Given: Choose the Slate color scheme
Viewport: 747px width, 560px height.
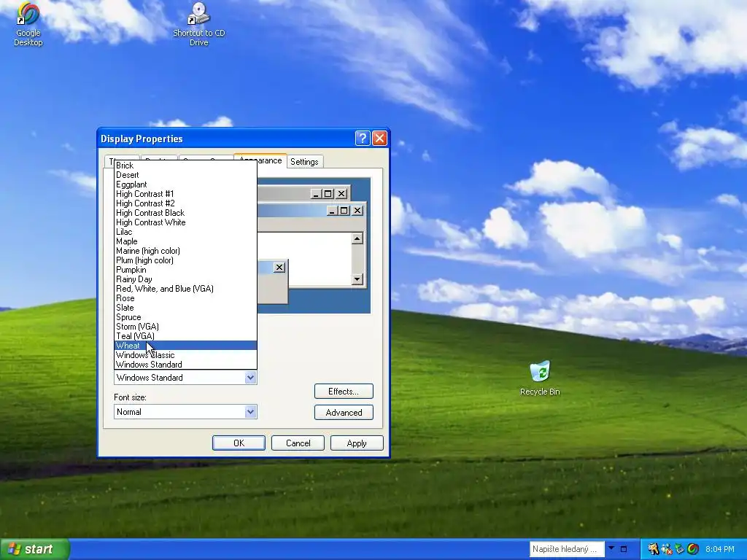Looking at the screenshot, I should point(186,308).
